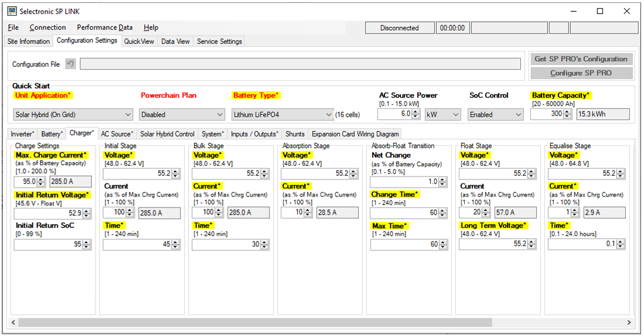This screenshot has width=644, height=336.
Task: Click the horizontal scrollbar thumb
Action: 255,323
